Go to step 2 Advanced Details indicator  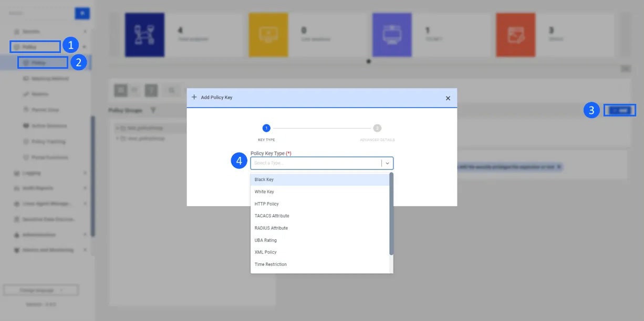point(377,128)
